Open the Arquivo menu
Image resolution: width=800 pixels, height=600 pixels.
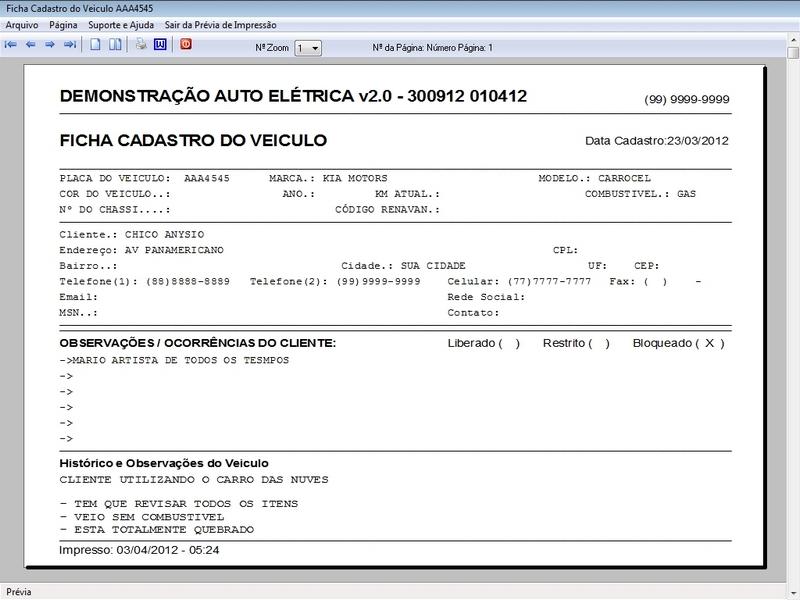pyautogui.click(x=22, y=25)
